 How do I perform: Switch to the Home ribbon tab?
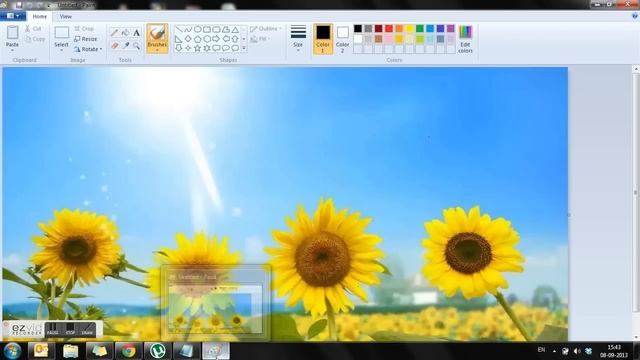(40, 16)
